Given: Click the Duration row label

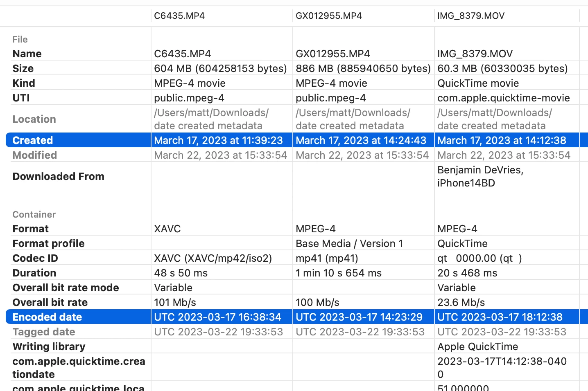Looking at the screenshot, I should pyautogui.click(x=34, y=273).
